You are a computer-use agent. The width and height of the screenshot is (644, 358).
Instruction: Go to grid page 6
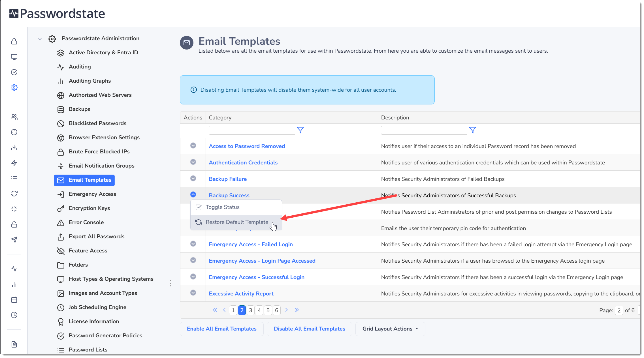277,310
